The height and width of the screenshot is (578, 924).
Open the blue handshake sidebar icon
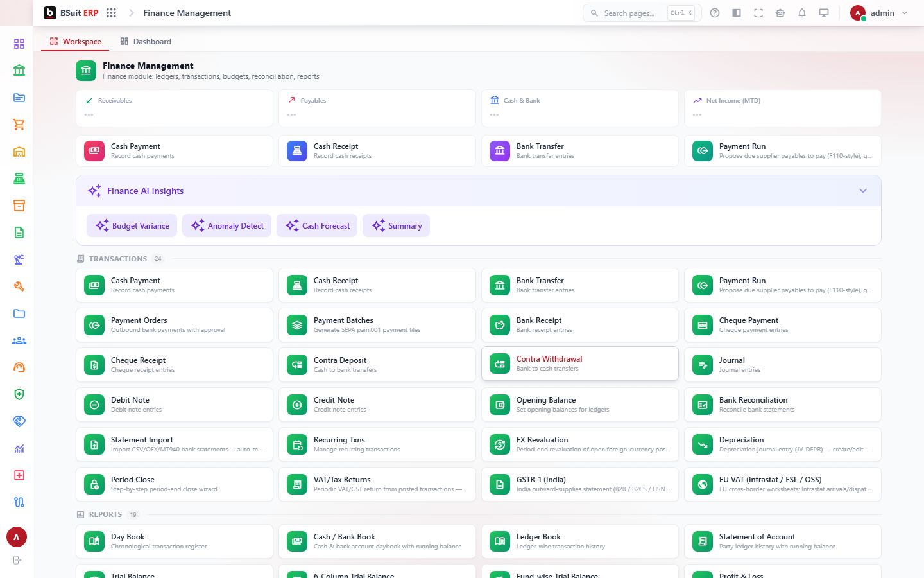point(19,421)
